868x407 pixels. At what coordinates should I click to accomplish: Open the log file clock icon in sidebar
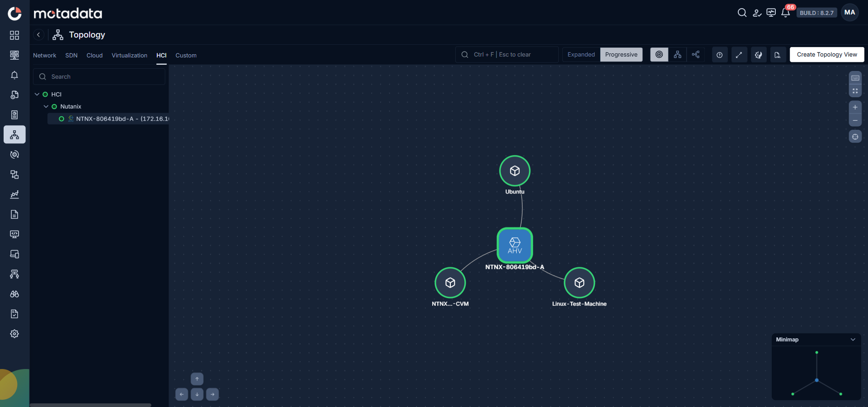[14, 95]
